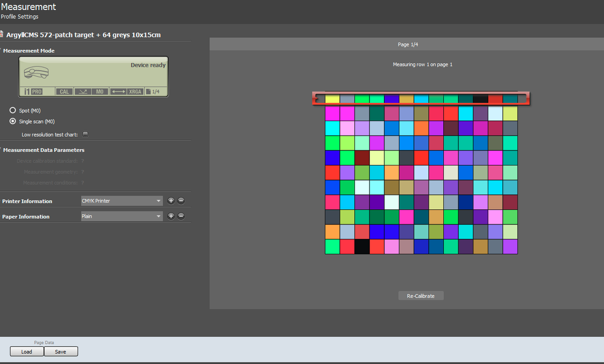This screenshot has height=364, width=604.
Task: Open the Plain paper type dropdown
Action: tap(122, 216)
